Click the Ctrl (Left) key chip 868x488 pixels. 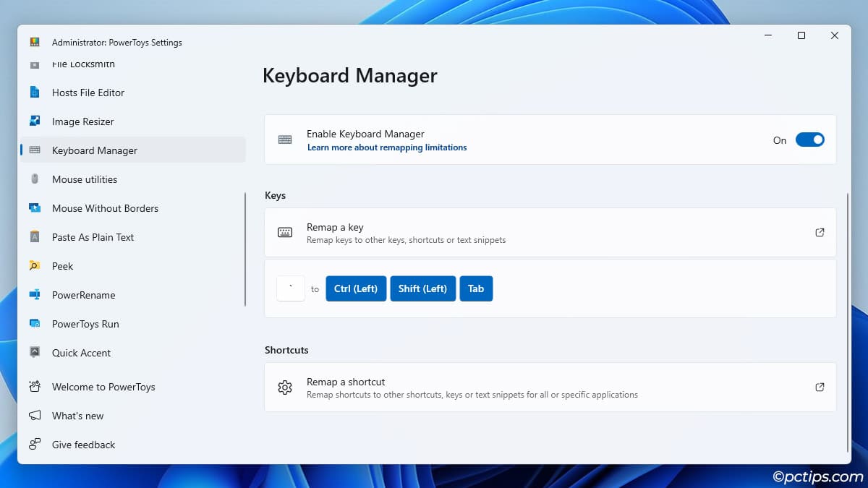[x=356, y=288]
